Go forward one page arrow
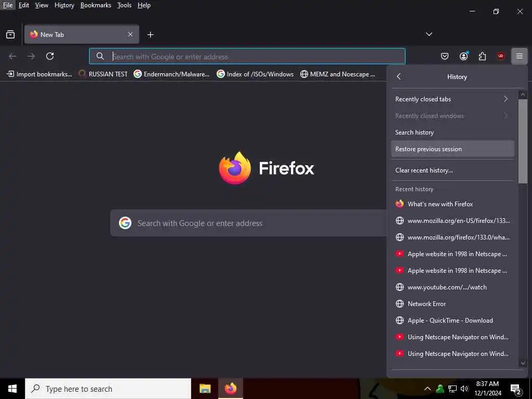Viewport: 532px width, 399px height. [x=31, y=56]
